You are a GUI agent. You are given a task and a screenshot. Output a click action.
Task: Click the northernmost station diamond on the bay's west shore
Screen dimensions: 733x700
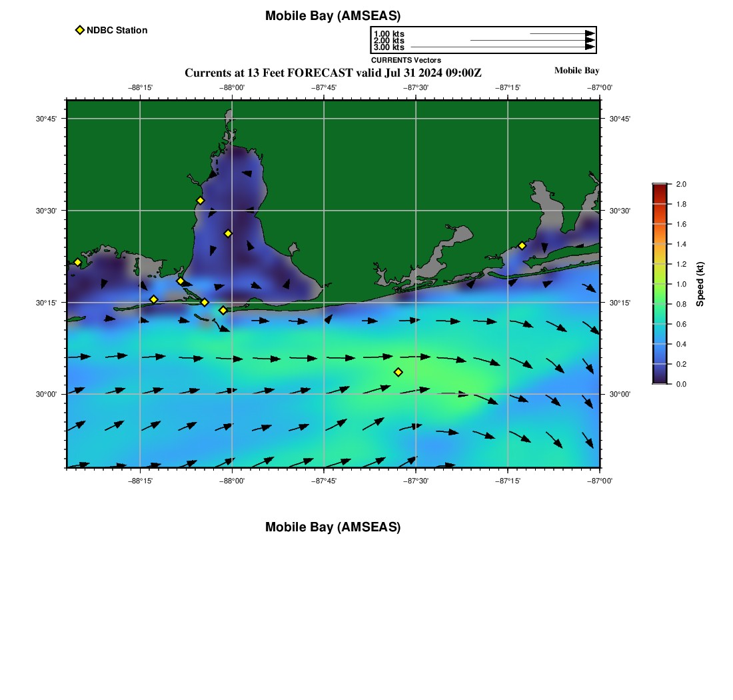point(200,201)
